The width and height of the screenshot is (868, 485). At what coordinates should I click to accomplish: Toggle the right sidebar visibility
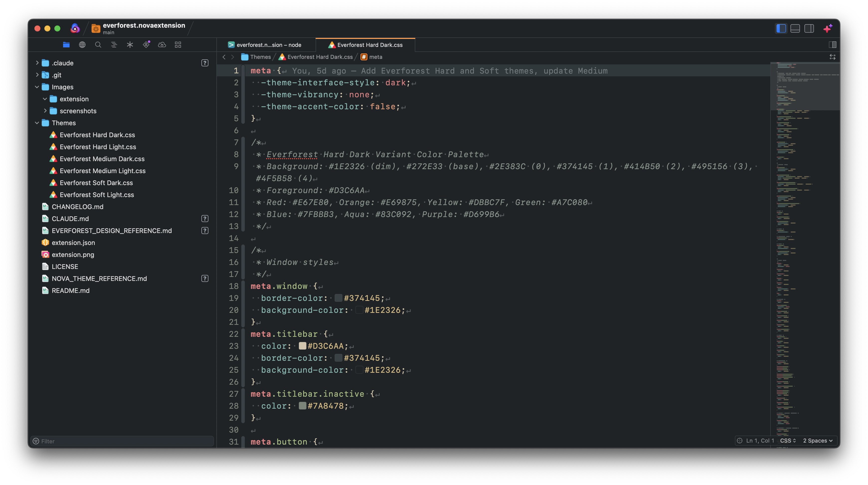[809, 29]
